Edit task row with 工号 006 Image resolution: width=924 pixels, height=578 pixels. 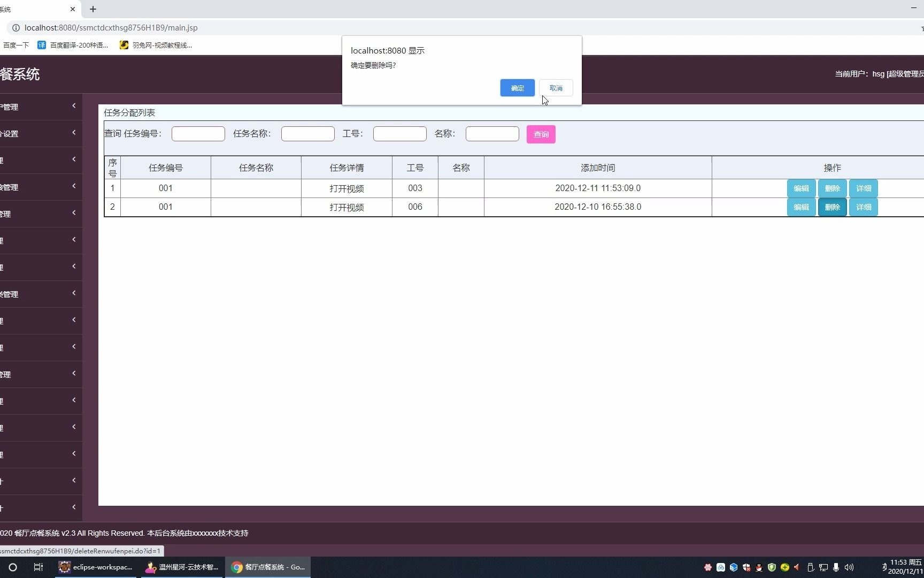(x=801, y=207)
